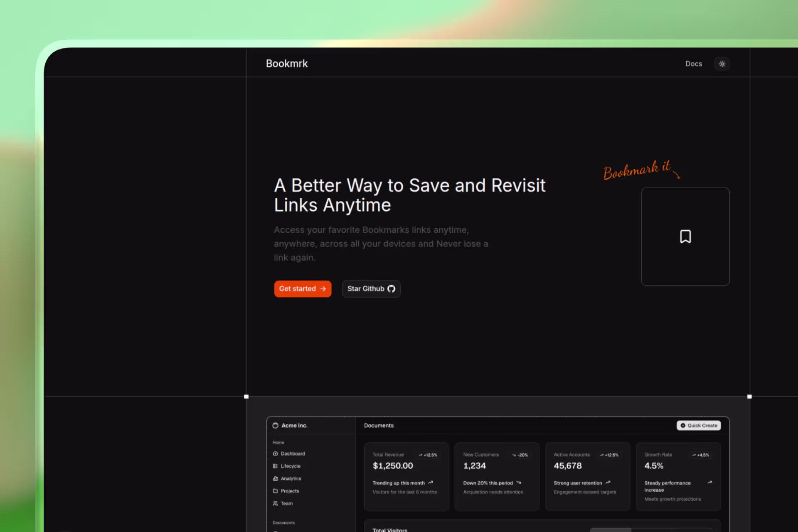Click the Projects folder icon

point(275,491)
